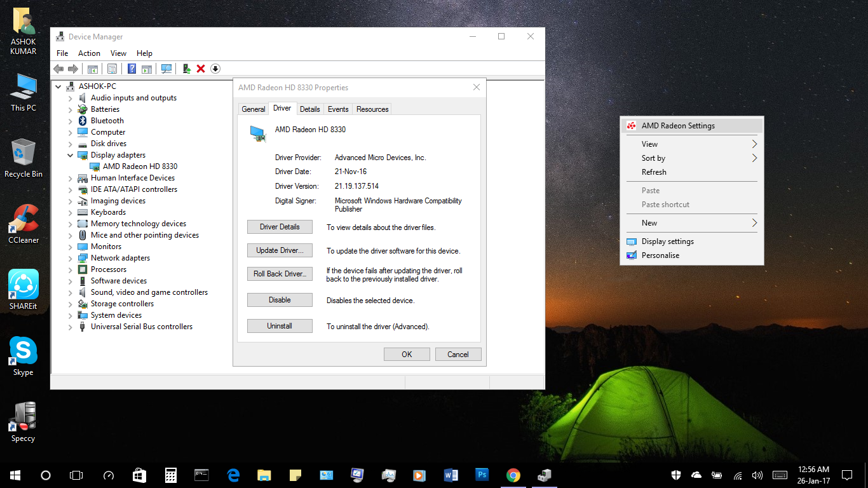Expand the Sound, video and game controllers node
Viewport: 868px width, 488px height.
(x=71, y=292)
